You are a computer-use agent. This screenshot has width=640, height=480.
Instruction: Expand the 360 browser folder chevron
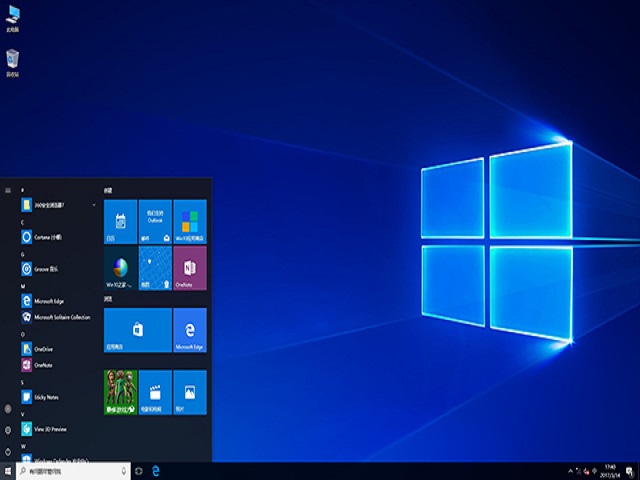[94, 205]
